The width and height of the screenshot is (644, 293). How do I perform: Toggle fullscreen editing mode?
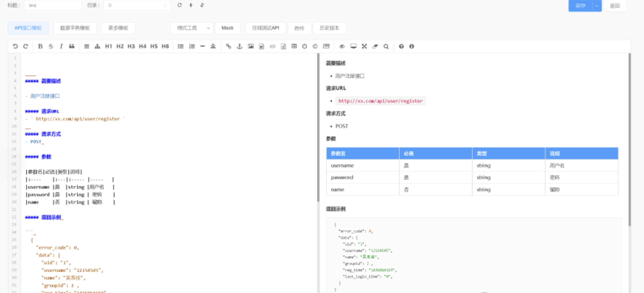(364, 46)
